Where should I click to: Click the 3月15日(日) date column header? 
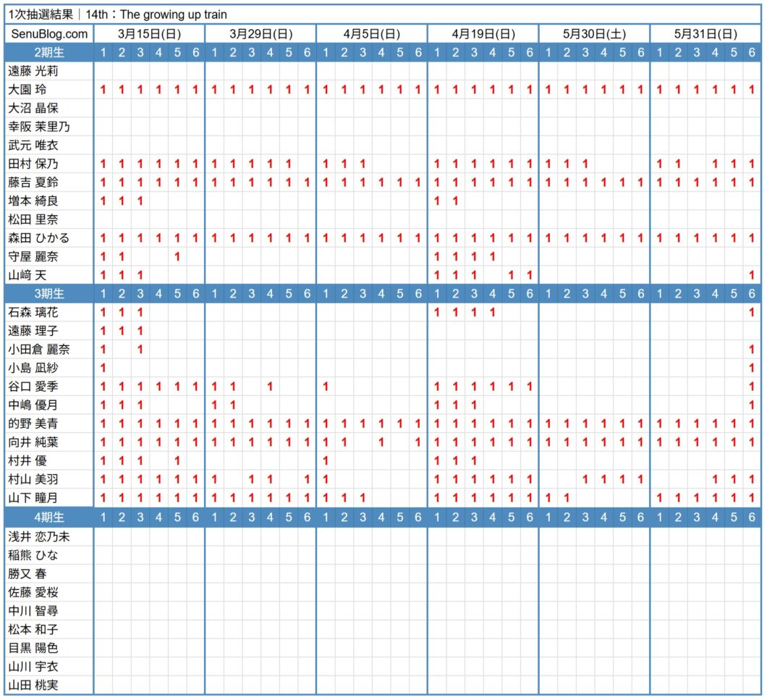click(149, 33)
